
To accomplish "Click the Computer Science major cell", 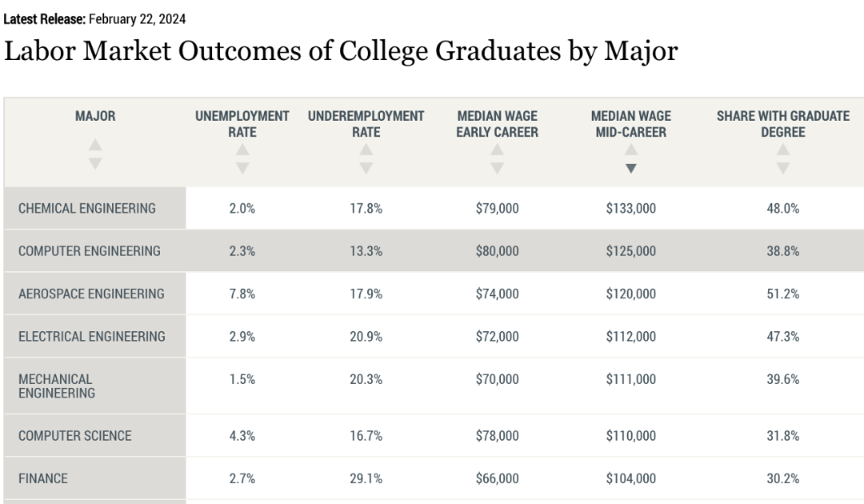I will coord(75,436).
